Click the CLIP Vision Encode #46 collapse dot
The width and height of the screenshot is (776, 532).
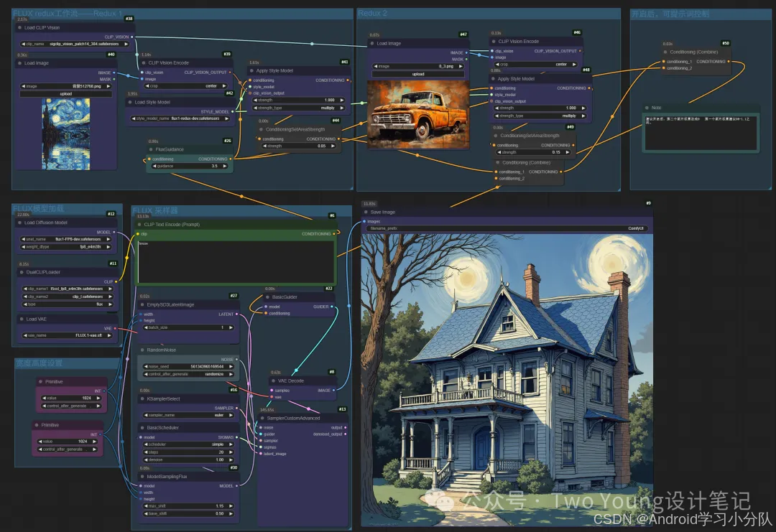tap(494, 42)
